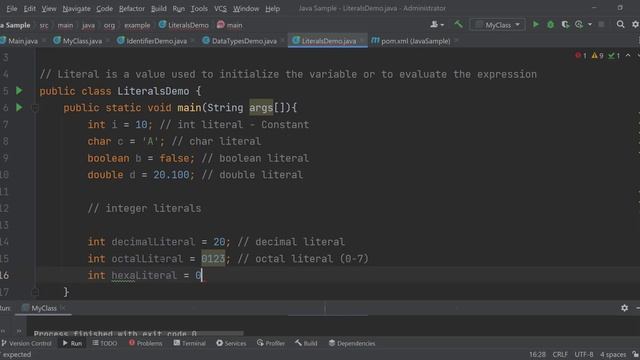Screen dimensions: 640x360
Task: Open the Refactor menu
Action: coord(131,8)
